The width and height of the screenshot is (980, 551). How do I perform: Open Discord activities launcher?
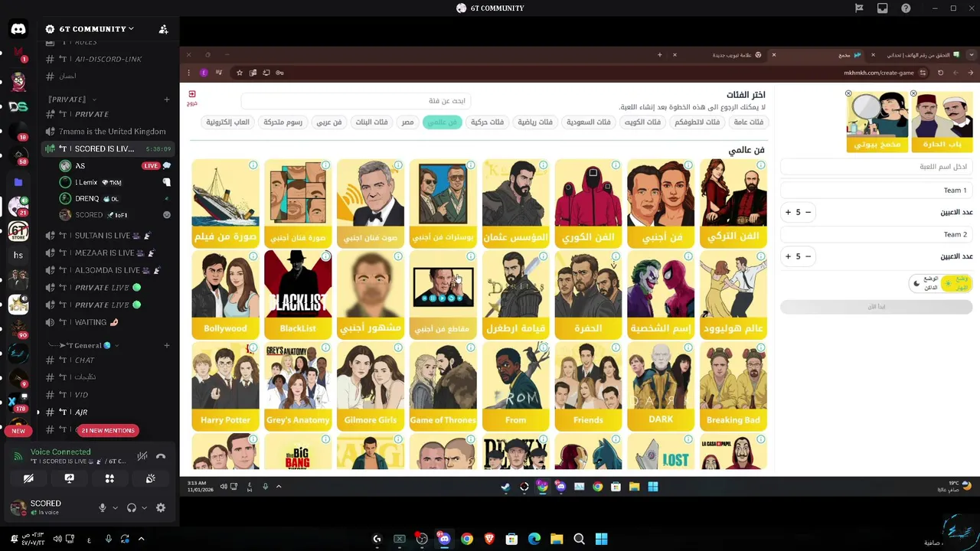(109, 478)
